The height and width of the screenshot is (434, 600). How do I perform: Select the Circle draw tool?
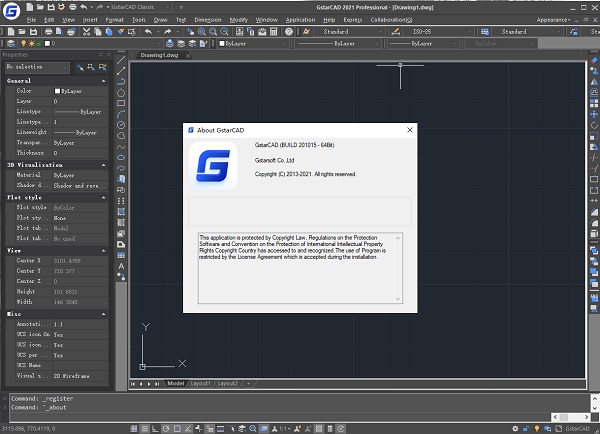[122, 125]
